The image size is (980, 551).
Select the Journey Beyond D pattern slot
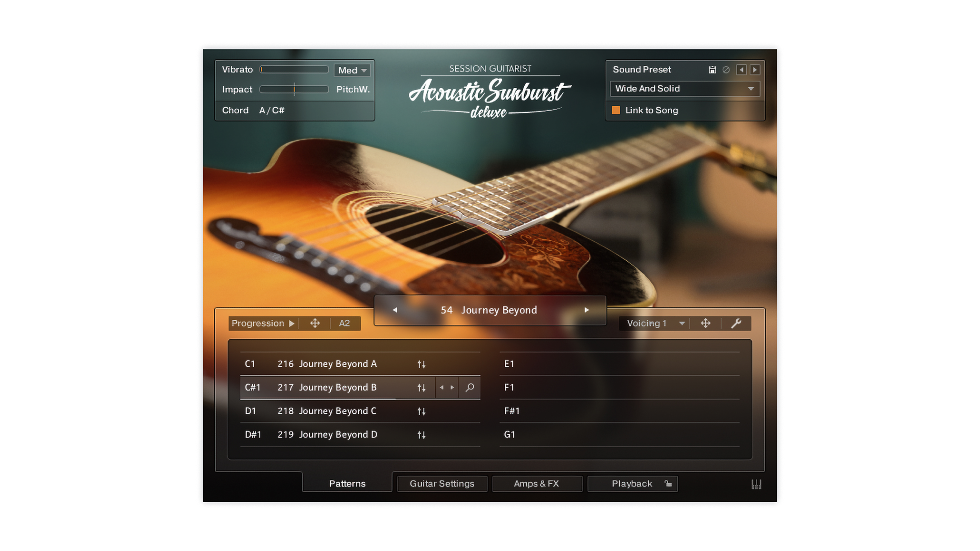coord(337,435)
